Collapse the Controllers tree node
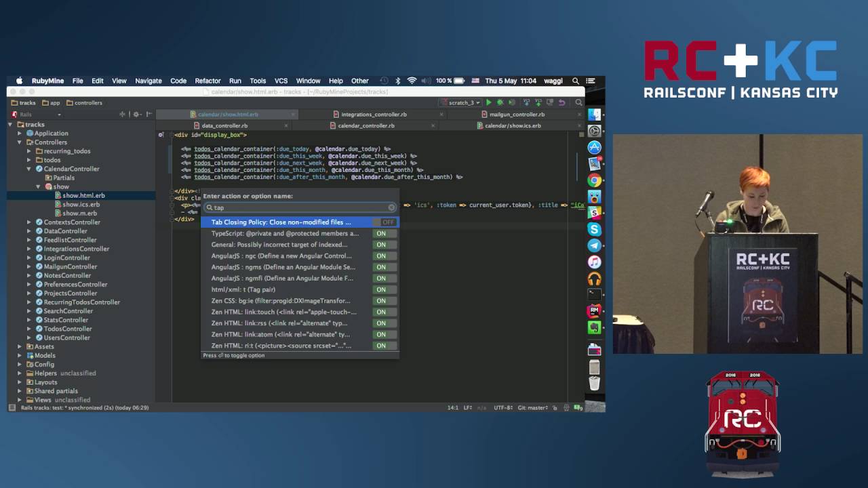This screenshot has height=488, width=868. [20, 142]
